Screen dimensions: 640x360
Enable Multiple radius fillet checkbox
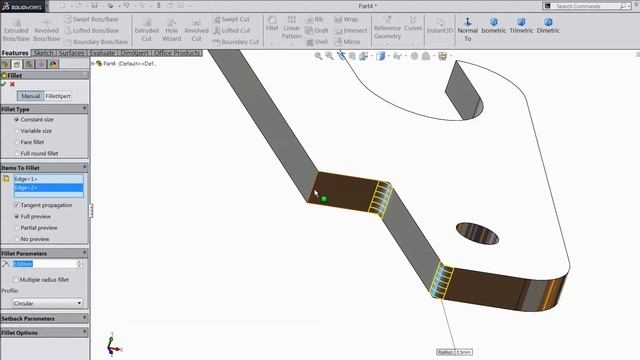click(x=16, y=280)
